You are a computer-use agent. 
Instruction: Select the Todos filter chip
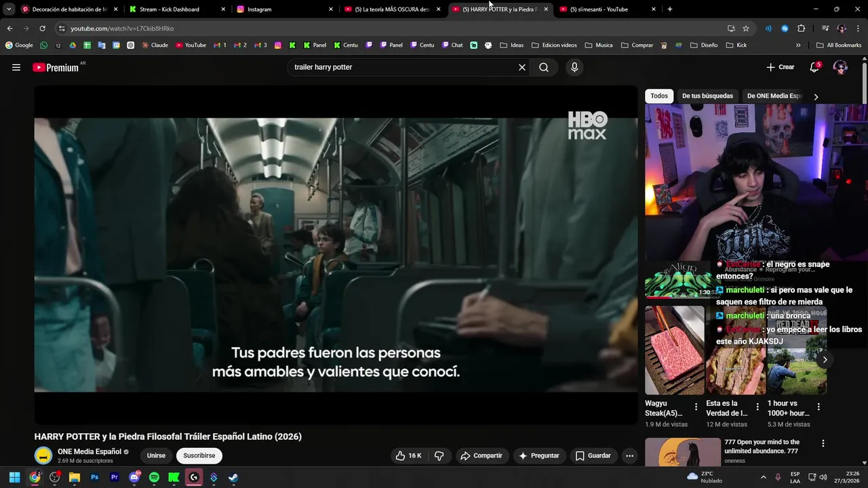click(659, 96)
